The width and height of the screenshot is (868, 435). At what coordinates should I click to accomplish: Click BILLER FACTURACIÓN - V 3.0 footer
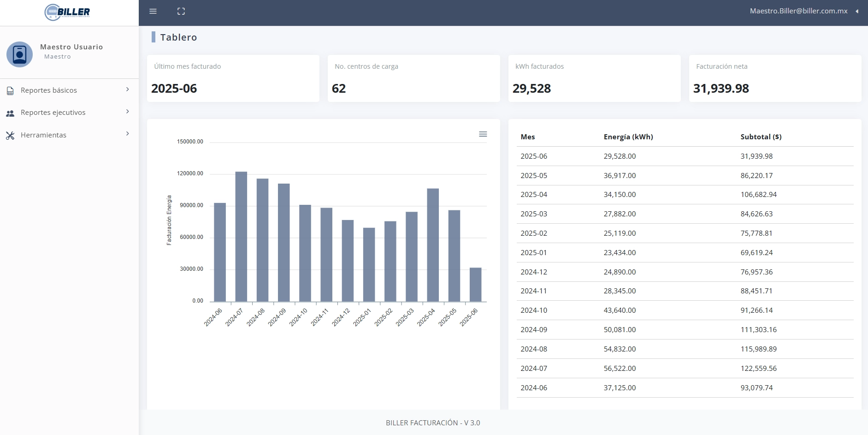tap(433, 423)
